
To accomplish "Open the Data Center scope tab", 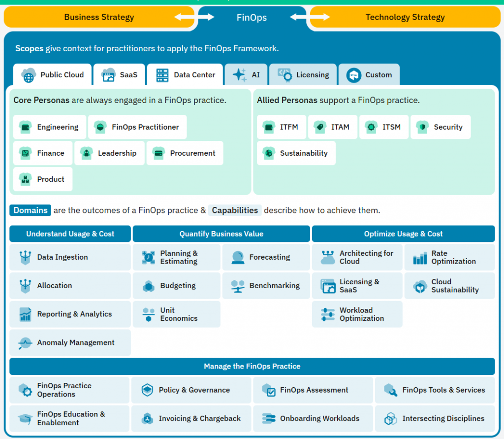I will [185, 75].
